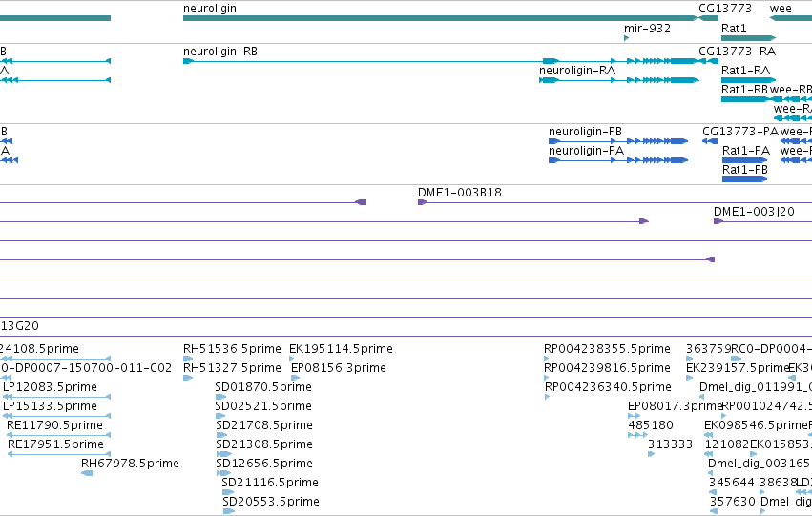812x516 pixels.
Task: Select the EP08017.3prime EST label
Action: click(675, 406)
